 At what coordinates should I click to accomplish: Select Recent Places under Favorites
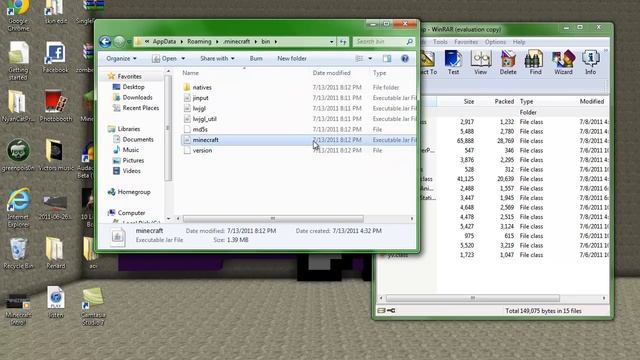click(136, 108)
